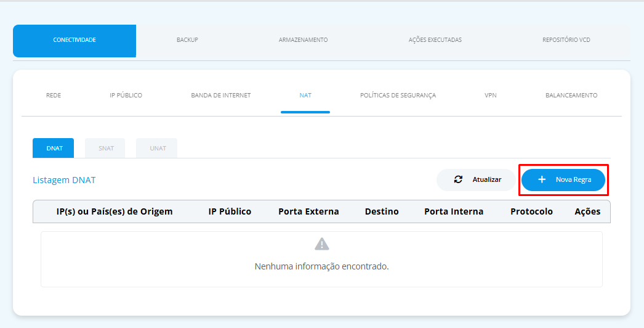Click the Porta Interna column header
Image resolution: width=644 pixels, height=328 pixels.
[x=454, y=211]
